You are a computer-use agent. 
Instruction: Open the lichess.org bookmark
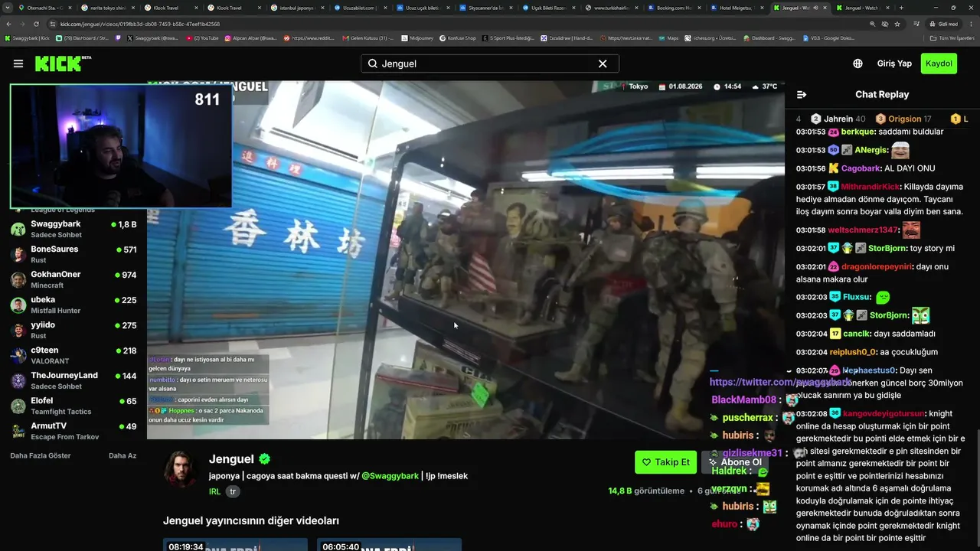pyautogui.click(x=711, y=37)
